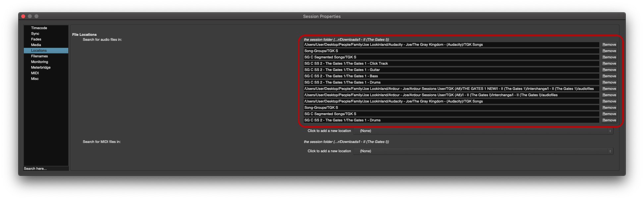Remove the Gates 1 - Guitar location
644x200 pixels.
click(x=609, y=70)
